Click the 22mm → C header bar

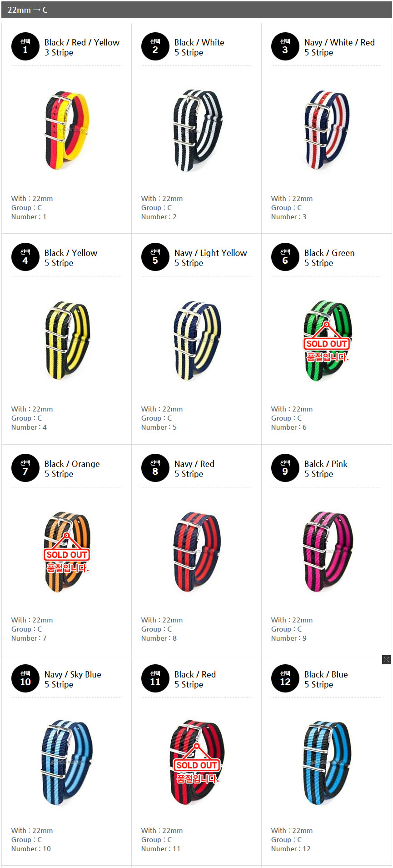pos(196,10)
